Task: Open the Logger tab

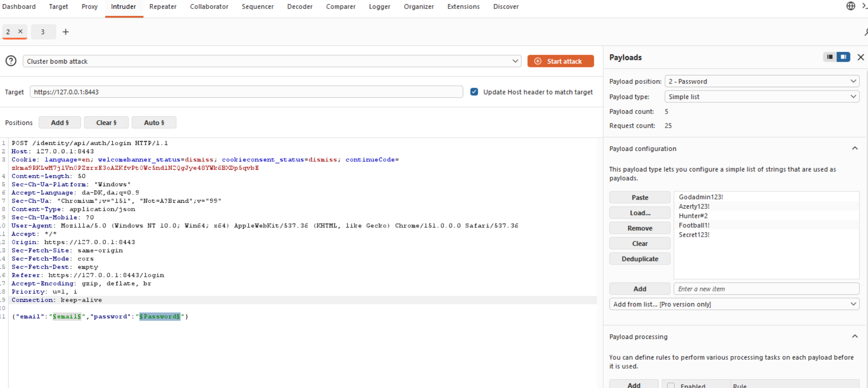Action: tap(380, 7)
